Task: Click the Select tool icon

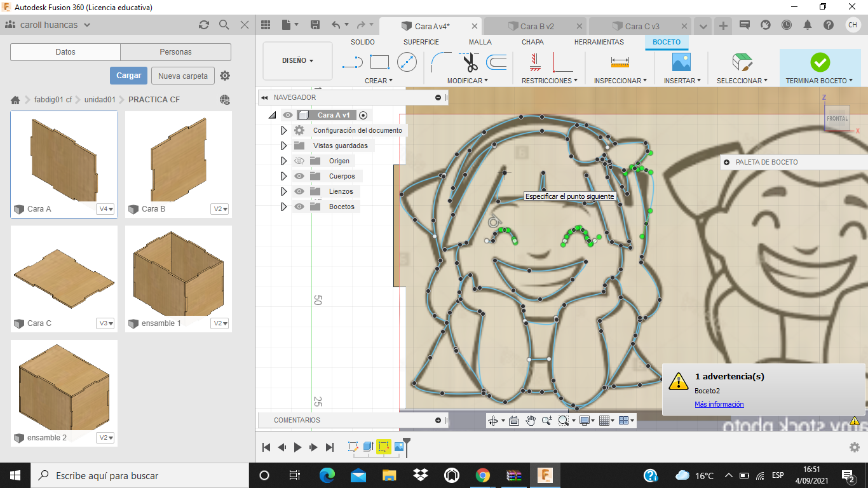Action: point(742,62)
